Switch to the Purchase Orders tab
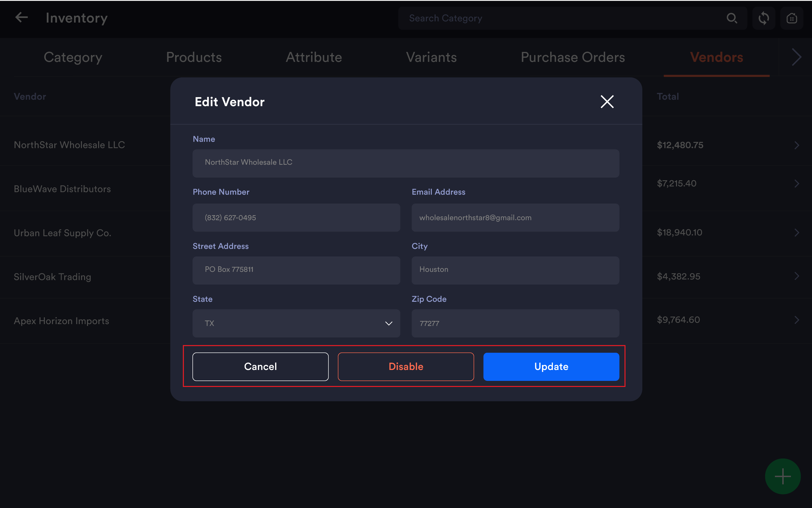812x508 pixels. (573, 57)
